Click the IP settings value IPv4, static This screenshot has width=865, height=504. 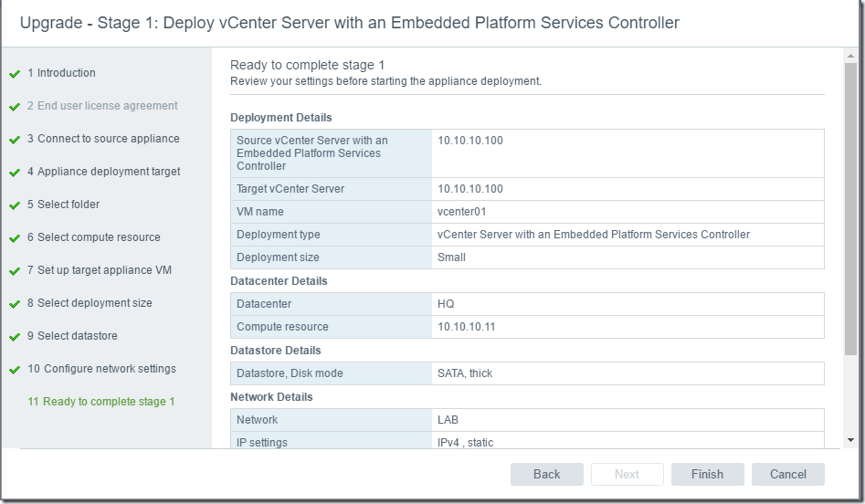465,442
